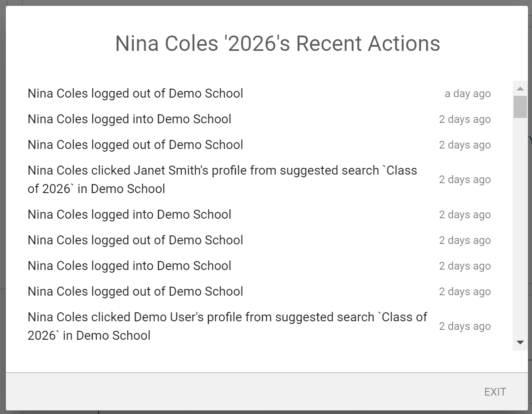Image resolution: width=532 pixels, height=414 pixels.
Task: Click the timestamp beside the Demo User entry
Action: [x=464, y=326]
